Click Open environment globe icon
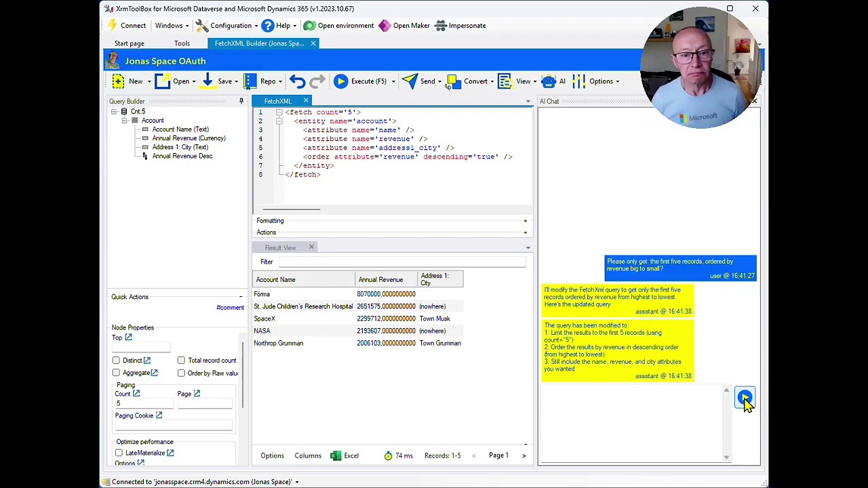The width and height of the screenshot is (868, 488). (x=309, y=26)
